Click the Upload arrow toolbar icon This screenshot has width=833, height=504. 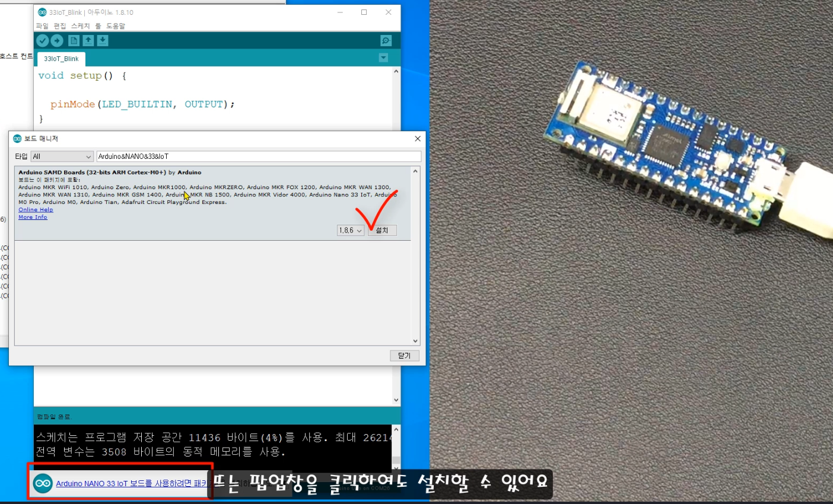pos(57,40)
